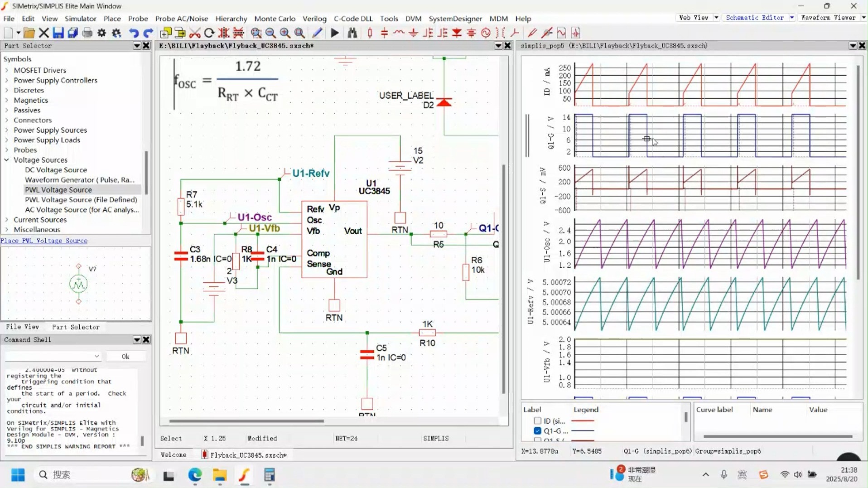Open the command shell input dropdown
This screenshot has height=488, width=868.
96,356
